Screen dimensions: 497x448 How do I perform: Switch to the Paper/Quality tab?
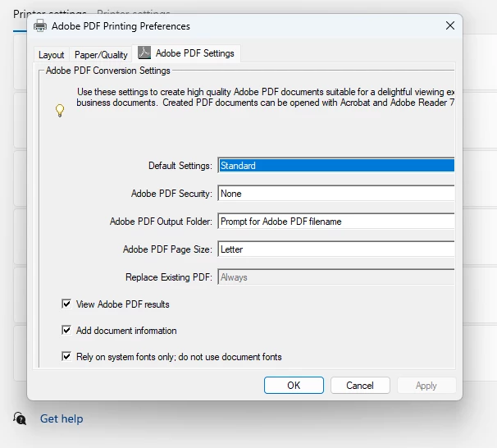pyautogui.click(x=101, y=55)
